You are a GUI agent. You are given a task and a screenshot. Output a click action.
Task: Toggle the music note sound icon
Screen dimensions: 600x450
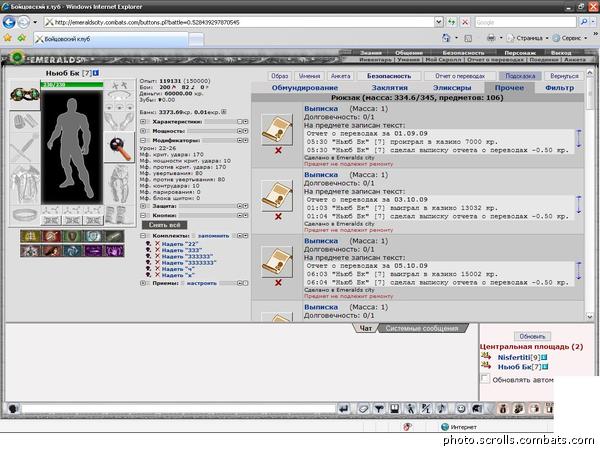(x=442, y=409)
